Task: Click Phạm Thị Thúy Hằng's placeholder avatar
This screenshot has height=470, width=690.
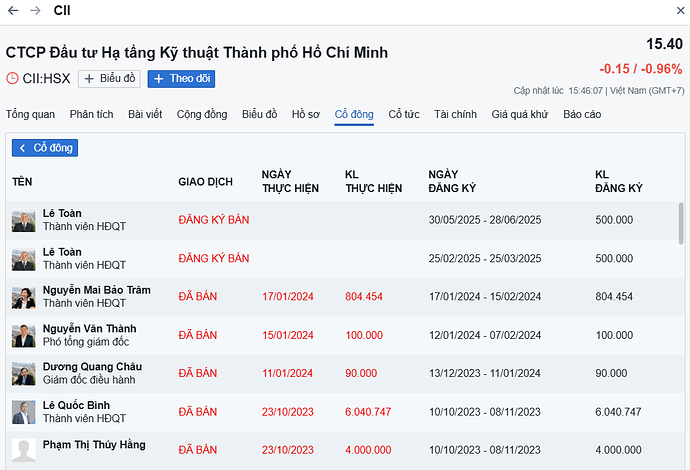Action: coord(24,450)
